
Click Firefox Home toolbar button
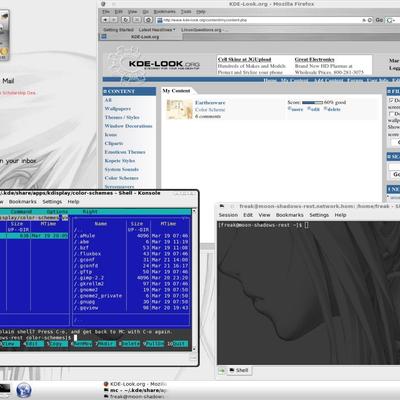[149, 20]
